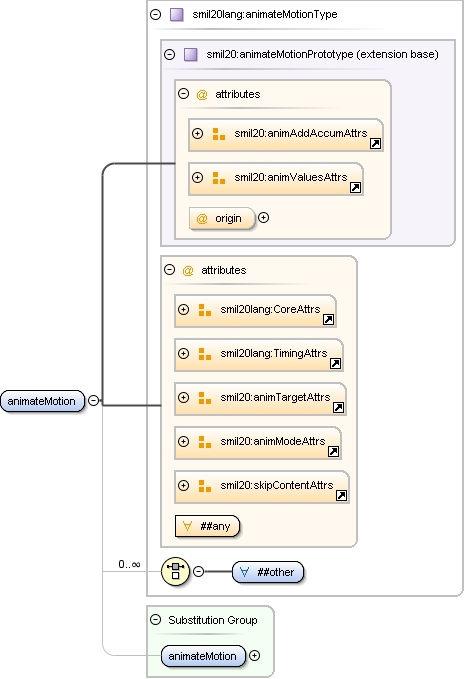
Task: Expand animateMotion in Substitution Group
Action: coord(255,656)
